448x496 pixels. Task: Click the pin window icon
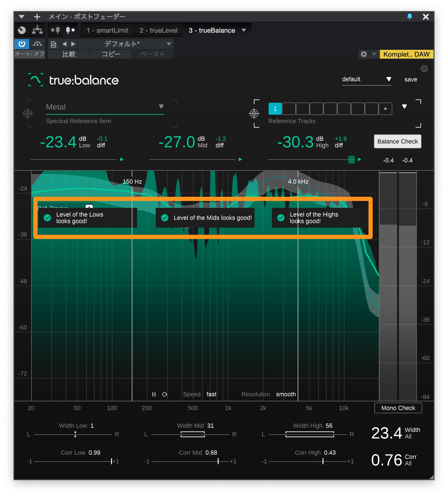[x=409, y=17]
